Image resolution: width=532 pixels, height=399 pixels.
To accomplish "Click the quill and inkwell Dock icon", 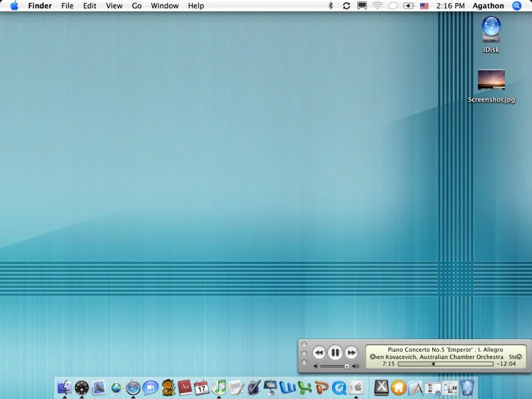I will pyautogui.click(x=253, y=387).
